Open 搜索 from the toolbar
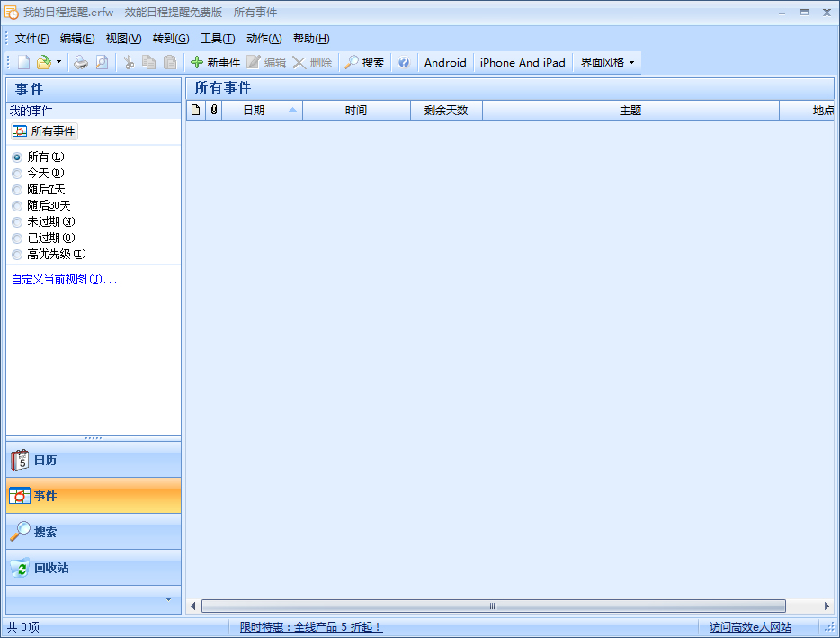The image size is (840, 638). click(364, 63)
